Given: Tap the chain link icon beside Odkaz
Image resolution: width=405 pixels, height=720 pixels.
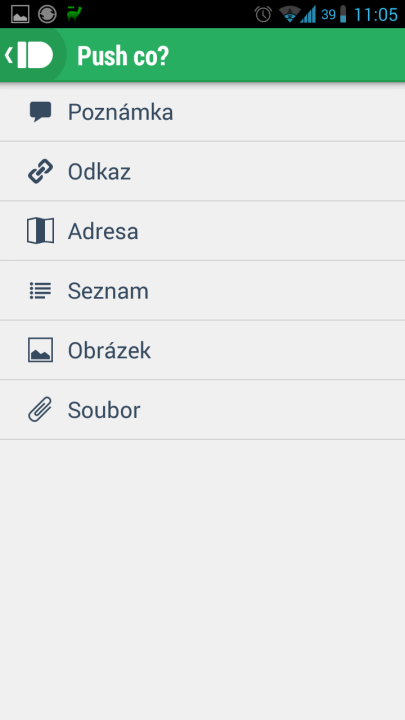Looking at the screenshot, I should pos(40,171).
